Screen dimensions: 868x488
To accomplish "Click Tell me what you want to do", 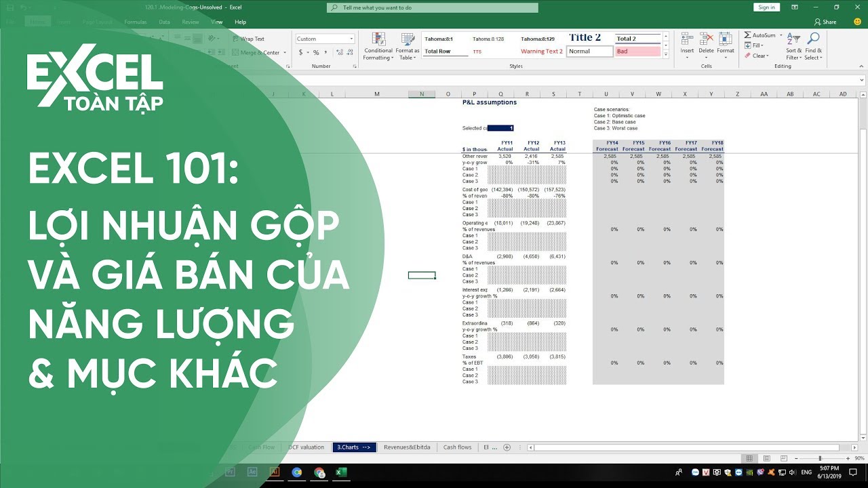I will click(x=433, y=7).
